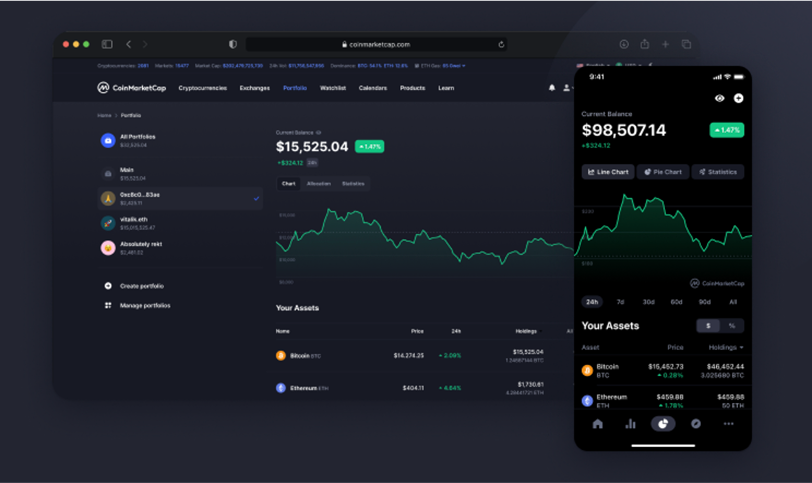Open Bitcoin asset row in phone app

(663, 371)
